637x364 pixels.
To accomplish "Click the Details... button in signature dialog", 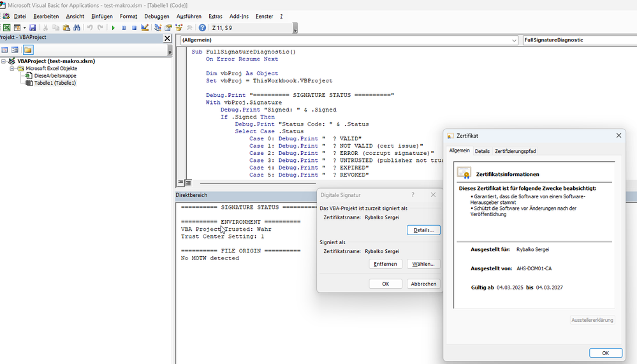I will (423, 229).
